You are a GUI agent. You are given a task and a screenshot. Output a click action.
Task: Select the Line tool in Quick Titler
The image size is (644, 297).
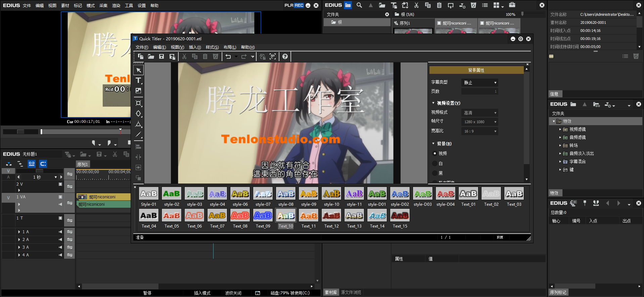pos(138,135)
